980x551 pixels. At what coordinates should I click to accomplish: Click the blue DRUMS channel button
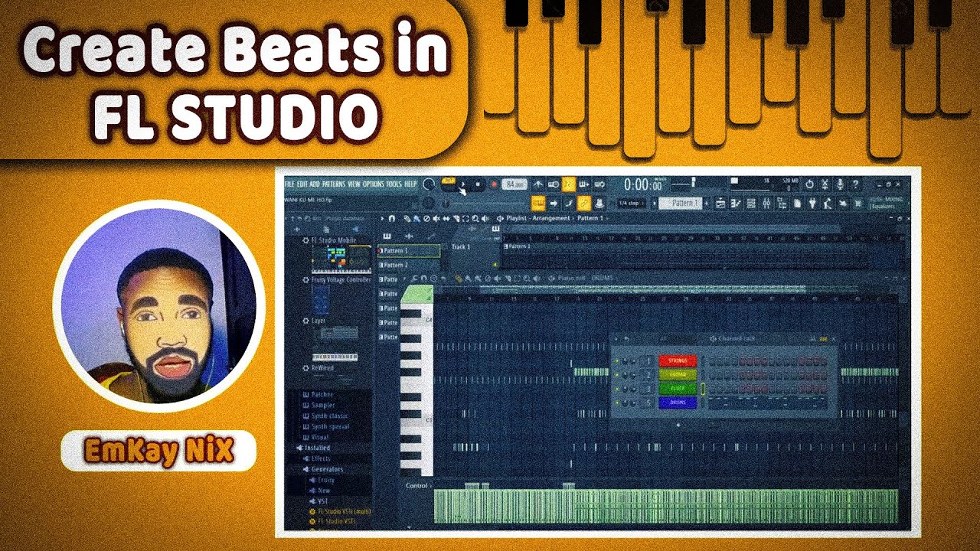pos(678,403)
